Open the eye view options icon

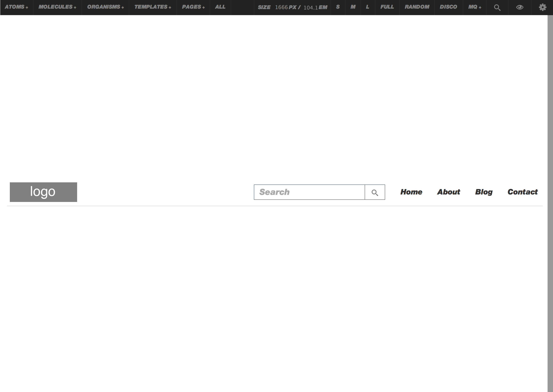[x=519, y=7]
